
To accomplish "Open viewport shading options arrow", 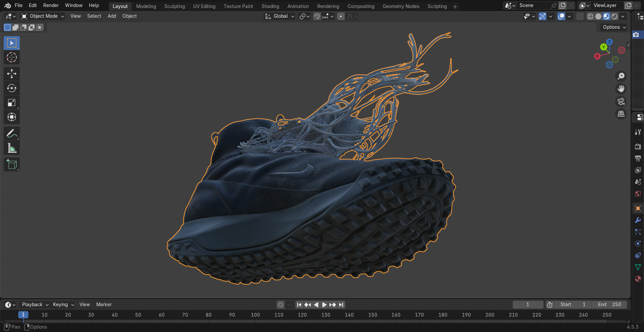I will tap(623, 16).
